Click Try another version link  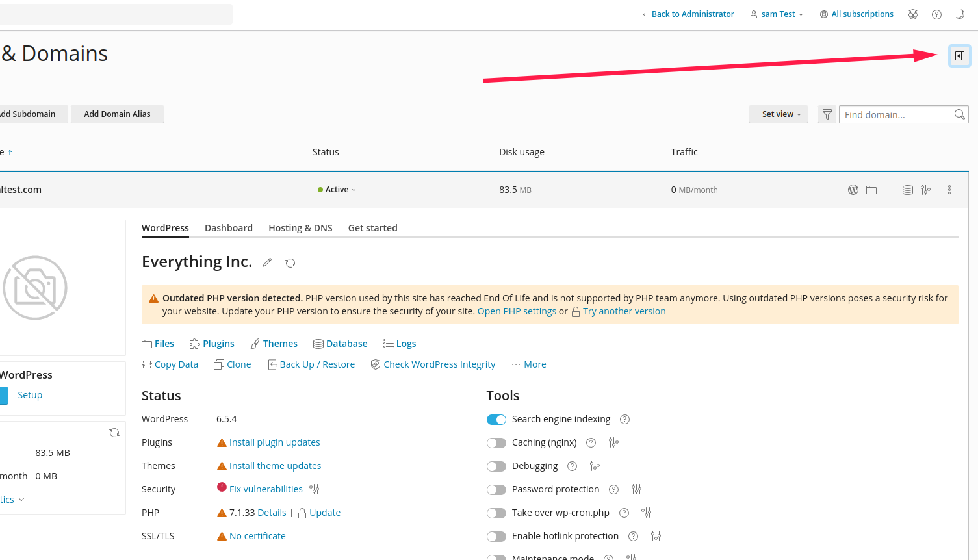pos(624,311)
